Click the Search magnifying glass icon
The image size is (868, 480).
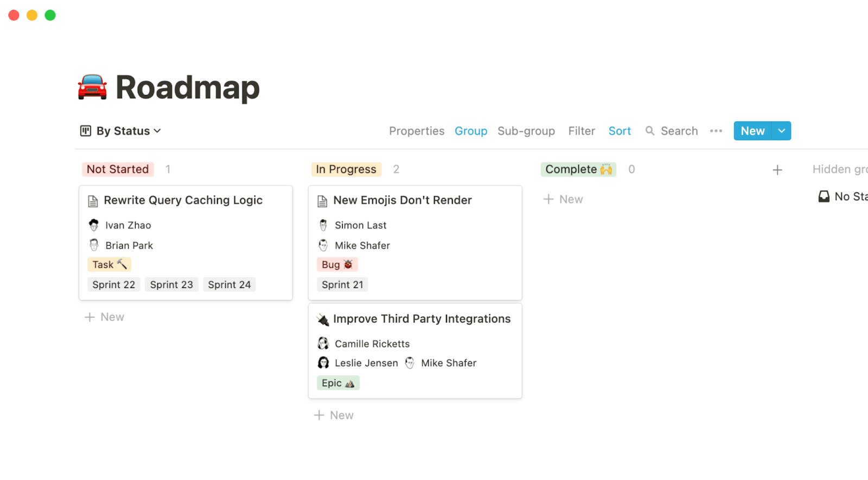click(649, 131)
